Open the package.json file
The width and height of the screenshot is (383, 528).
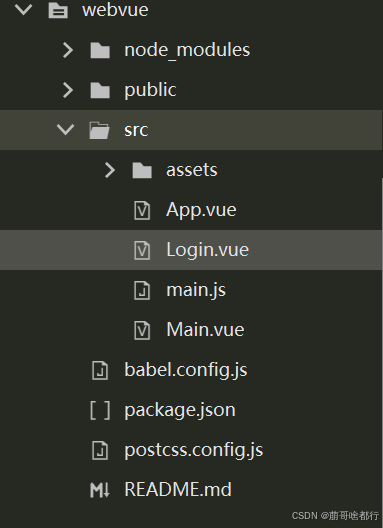[x=180, y=410]
